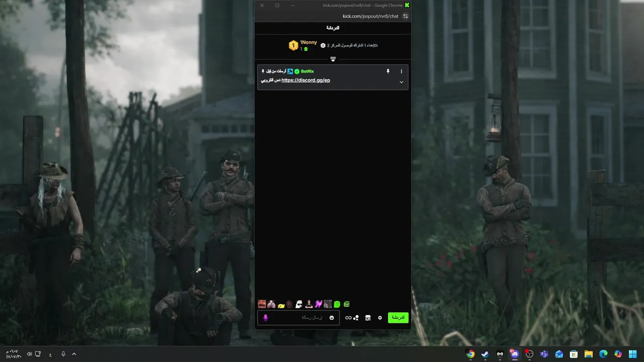
Task: Open File Explorer from the taskbar
Action: [588, 354]
